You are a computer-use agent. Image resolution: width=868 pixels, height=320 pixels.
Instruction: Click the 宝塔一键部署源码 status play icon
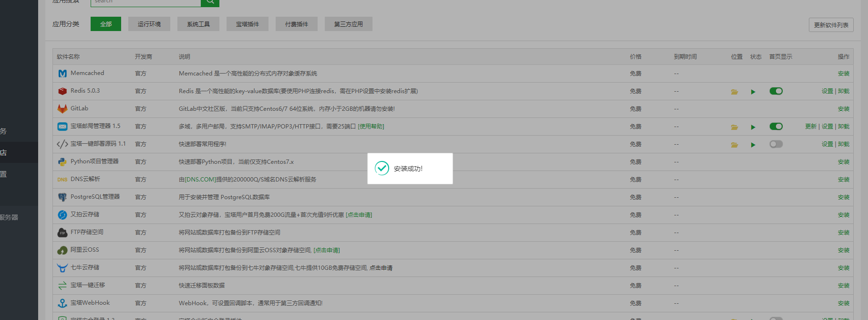click(753, 145)
